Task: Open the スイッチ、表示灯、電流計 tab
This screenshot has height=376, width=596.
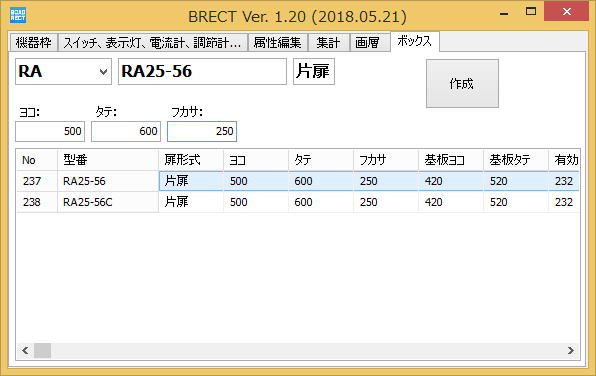Action: 152,43
